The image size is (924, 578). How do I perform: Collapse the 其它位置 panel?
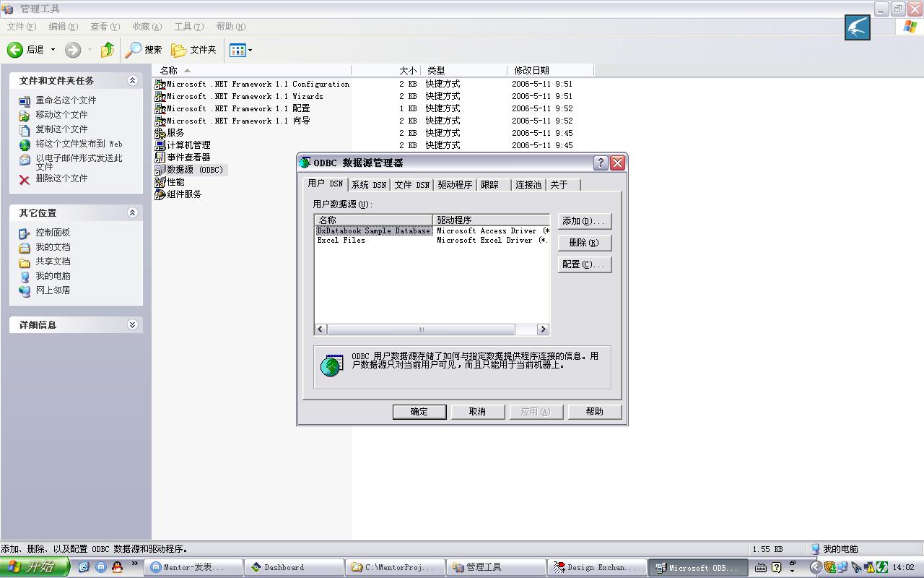pos(132,213)
